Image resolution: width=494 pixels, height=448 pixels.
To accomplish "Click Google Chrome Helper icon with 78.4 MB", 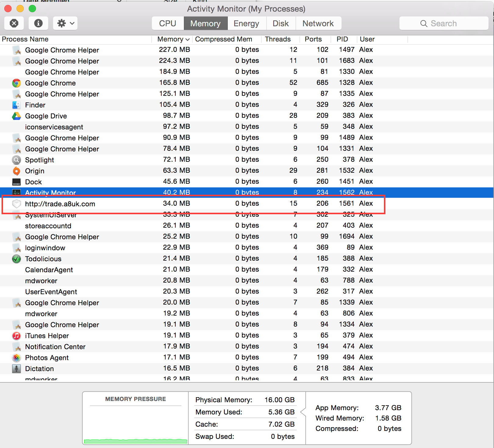I will (16, 149).
